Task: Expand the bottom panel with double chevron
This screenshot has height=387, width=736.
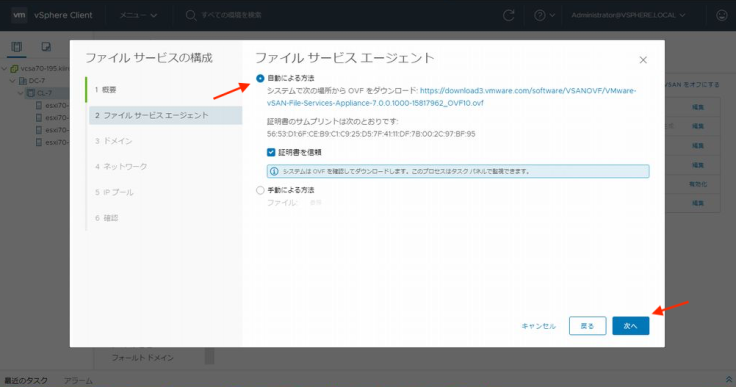Action: coord(729,379)
